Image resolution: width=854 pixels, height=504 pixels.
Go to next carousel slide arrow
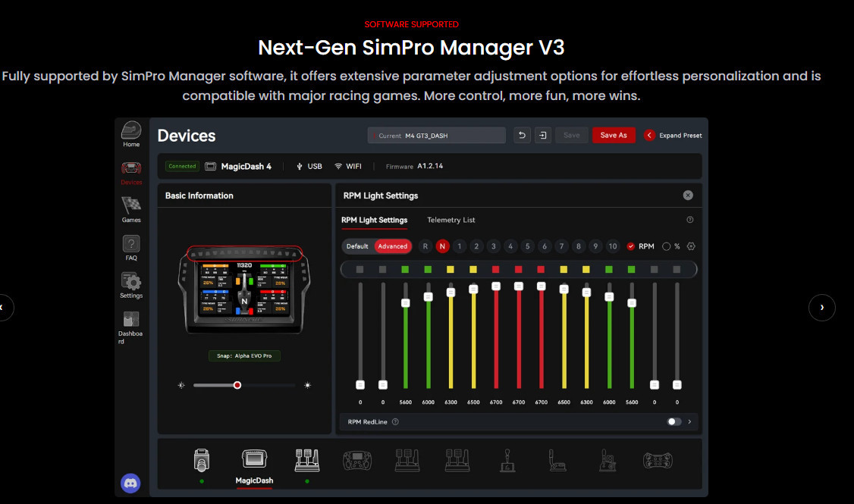(x=822, y=308)
